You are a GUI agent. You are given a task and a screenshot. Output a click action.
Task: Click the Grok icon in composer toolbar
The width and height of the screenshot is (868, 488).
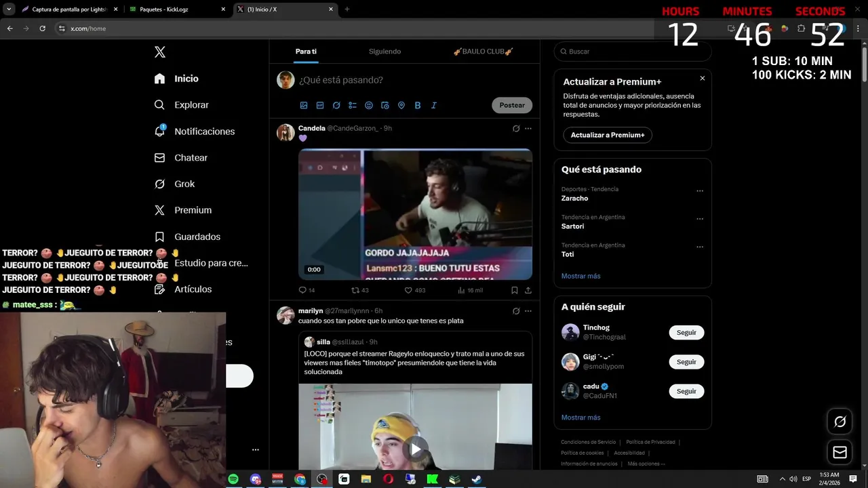(x=336, y=105)
